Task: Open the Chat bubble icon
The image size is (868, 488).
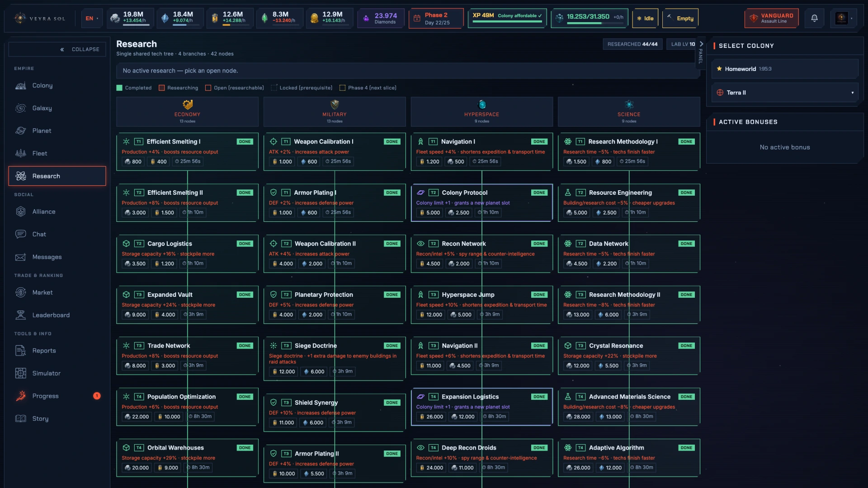Action: click(x=21, y=235)
